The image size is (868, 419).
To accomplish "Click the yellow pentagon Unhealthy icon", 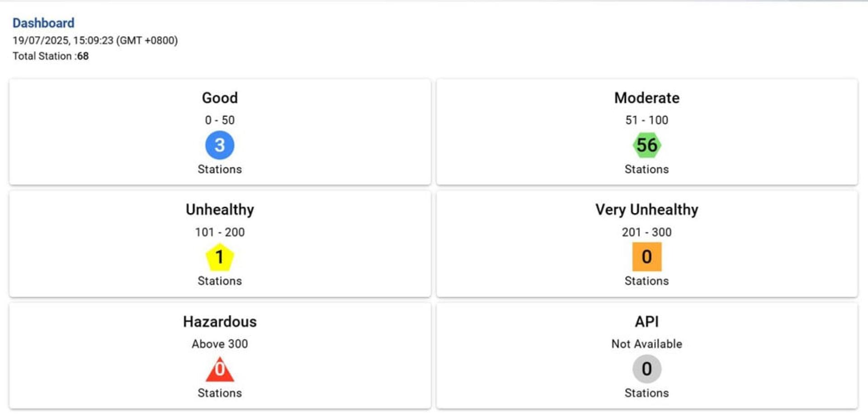I will pyautogui.click(x=220, y=257).
